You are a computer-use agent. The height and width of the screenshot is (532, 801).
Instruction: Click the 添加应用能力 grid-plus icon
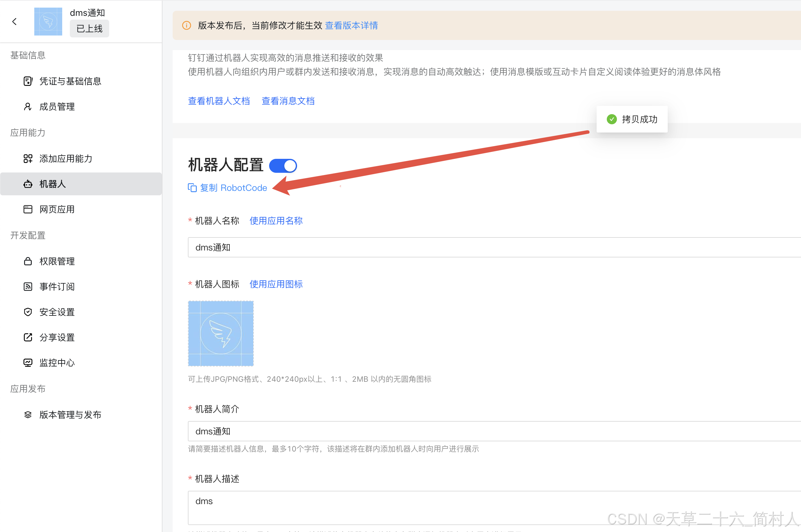(x=28, y=159)
